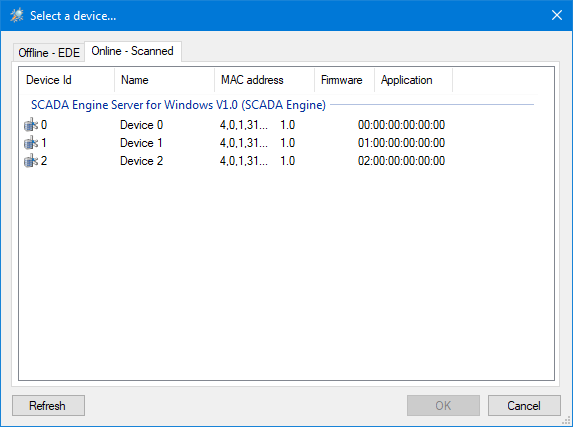
Task: Click the resize grip in the dialog corner
Action: pyautogui.click(x=567, y=421)
